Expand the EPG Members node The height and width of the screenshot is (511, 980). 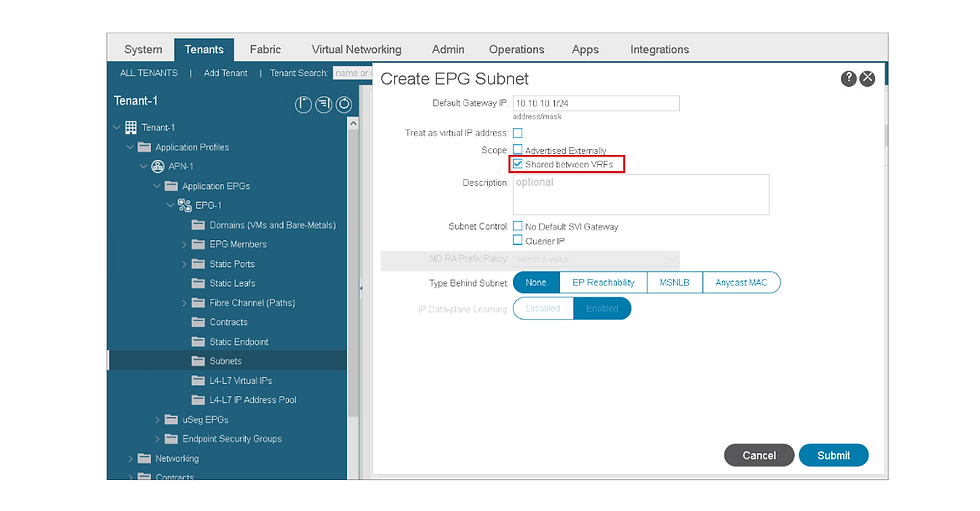click(x=184, y=245)
